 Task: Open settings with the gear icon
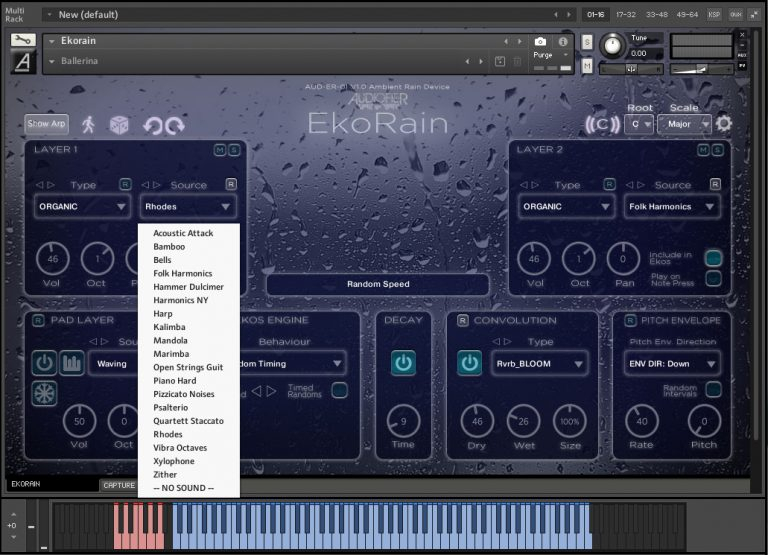coord(724,124)
